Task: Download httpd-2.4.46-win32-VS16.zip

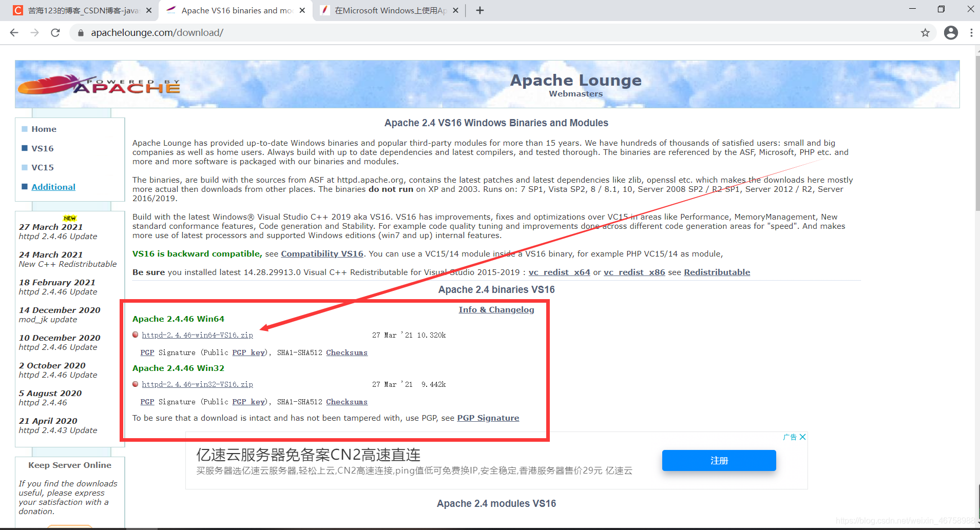Action: [x=197, y=384]
